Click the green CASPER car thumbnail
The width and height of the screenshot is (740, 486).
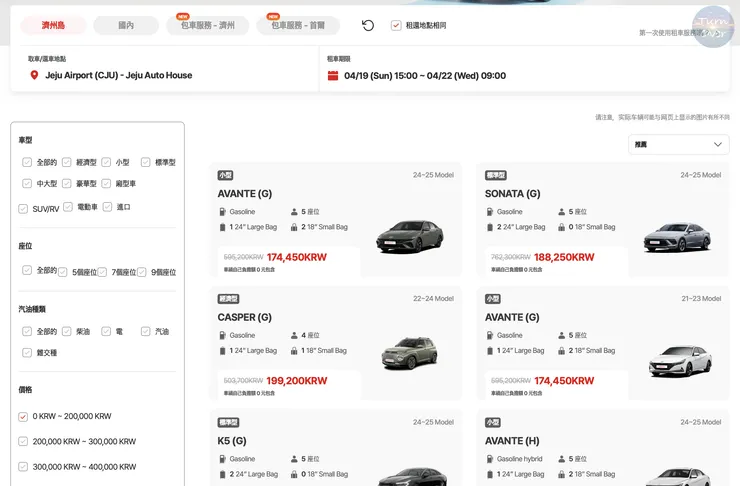[x=410, y=353]
